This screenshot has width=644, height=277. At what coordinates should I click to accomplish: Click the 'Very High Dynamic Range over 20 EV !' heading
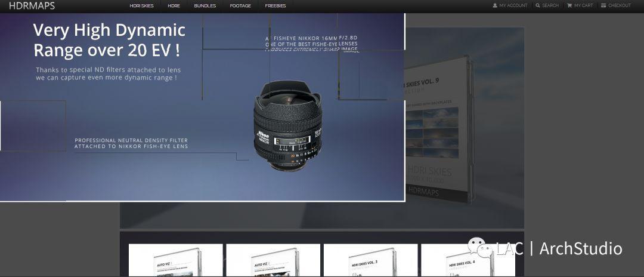109,40
